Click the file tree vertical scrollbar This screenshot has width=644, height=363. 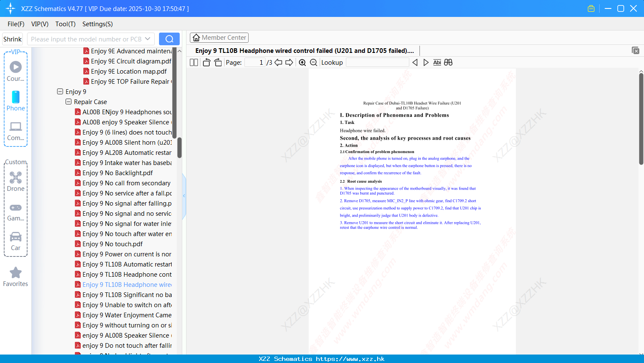click(x=179, y=148)
